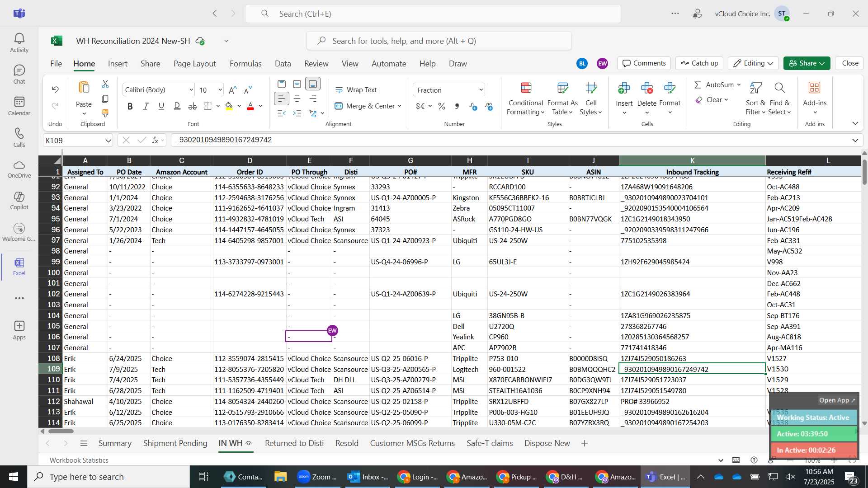The image size is (868, 488).
Task: Decrease font size icon
Action: [248, 90]
